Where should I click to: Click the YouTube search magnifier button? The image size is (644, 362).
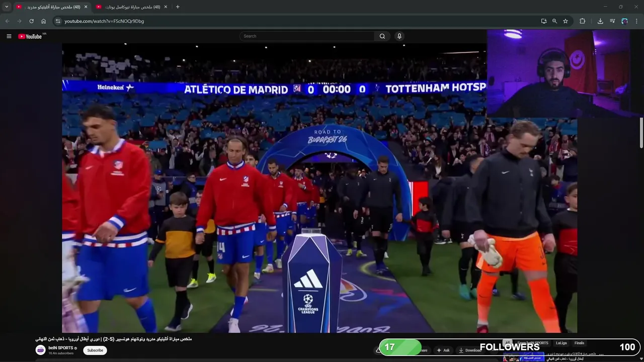point(382,36)
